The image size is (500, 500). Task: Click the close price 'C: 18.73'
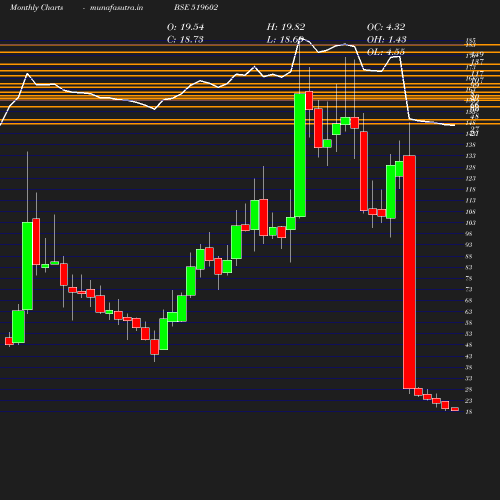pyautogui.click(x=185, y=40)
